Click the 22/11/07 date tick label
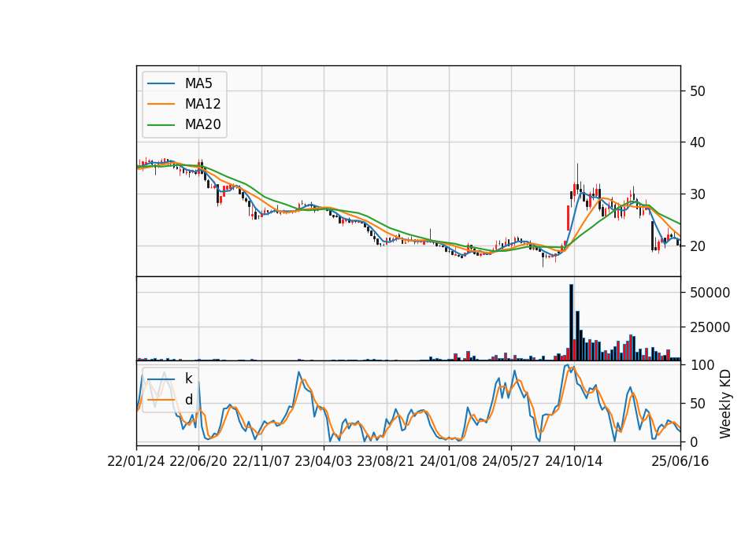Image resolution: width=756 pixels, height=543 pixels. point(261,461)
